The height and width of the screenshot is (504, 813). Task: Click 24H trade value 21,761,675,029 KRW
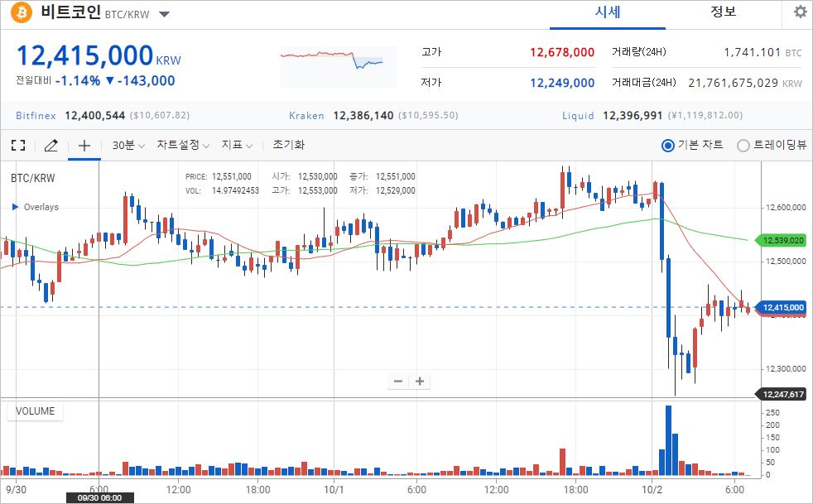(x=745, y=83)
